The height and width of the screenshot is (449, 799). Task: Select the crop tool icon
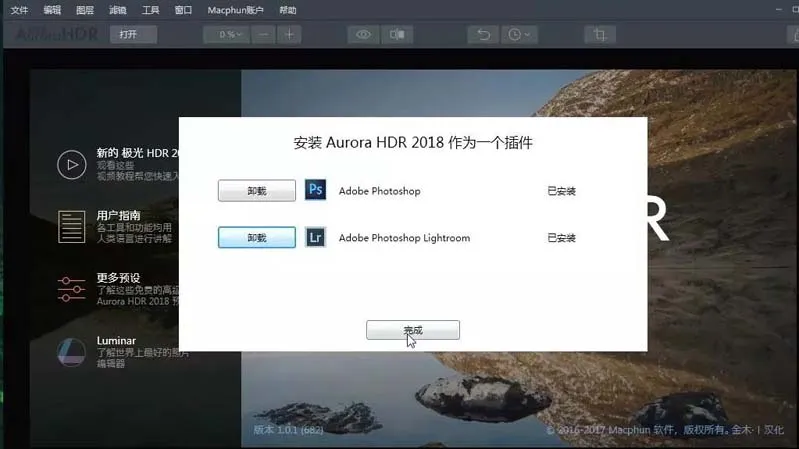(x=600, y=34)
